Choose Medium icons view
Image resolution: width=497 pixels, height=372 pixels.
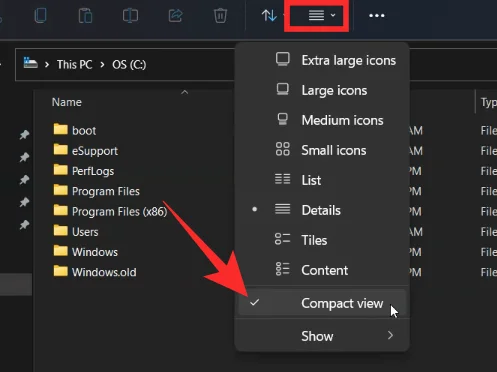point(322,120)
